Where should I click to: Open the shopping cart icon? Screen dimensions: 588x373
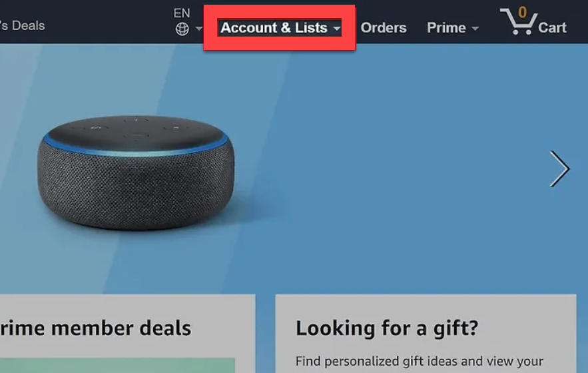[517, 22]
